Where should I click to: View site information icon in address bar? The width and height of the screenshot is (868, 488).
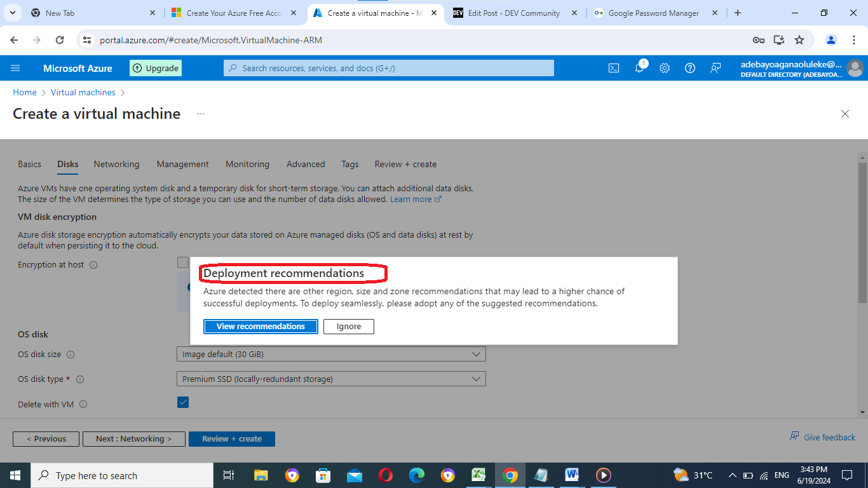(88, 40)
